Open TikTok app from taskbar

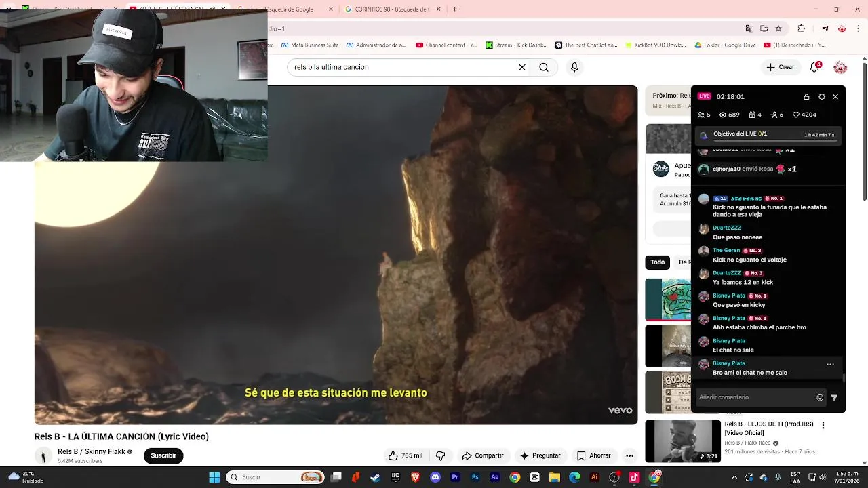tap(634, 477)
